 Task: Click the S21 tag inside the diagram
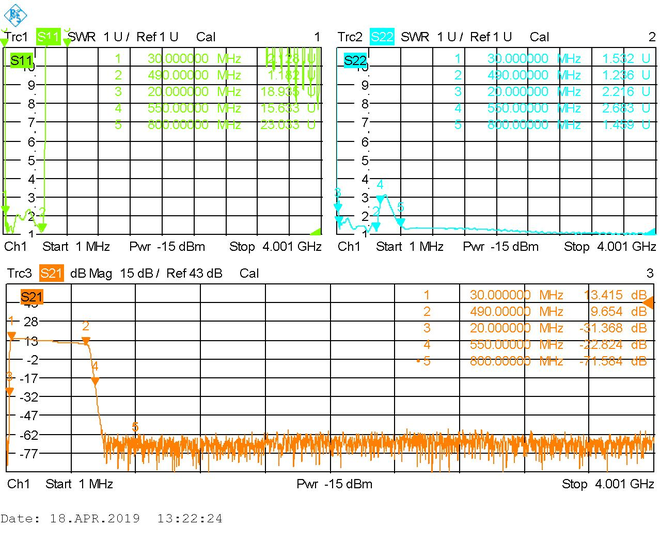[32, 297]
